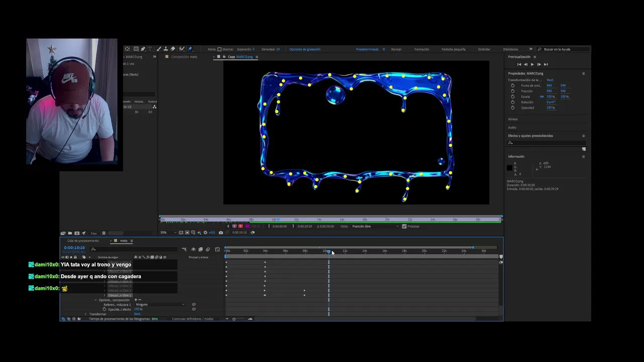Image resolution: width=644 pixels, height=362 pixels.
Task: Expand the Transformar property group
Action: tap(86, 314)
